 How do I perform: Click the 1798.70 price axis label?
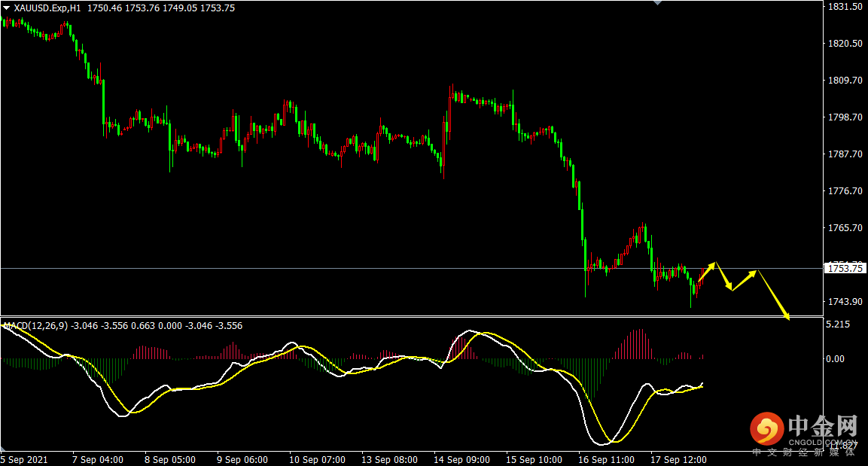tap(845, 117)
